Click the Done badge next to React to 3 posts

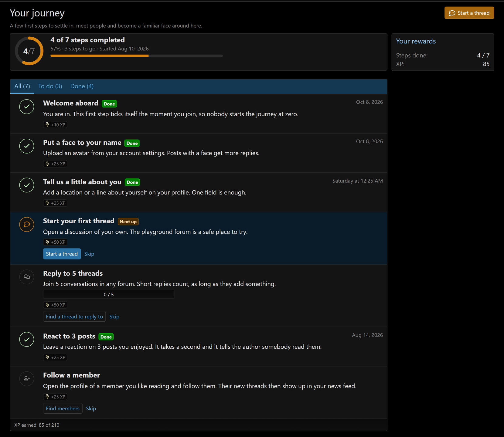(x=106, y=337)
